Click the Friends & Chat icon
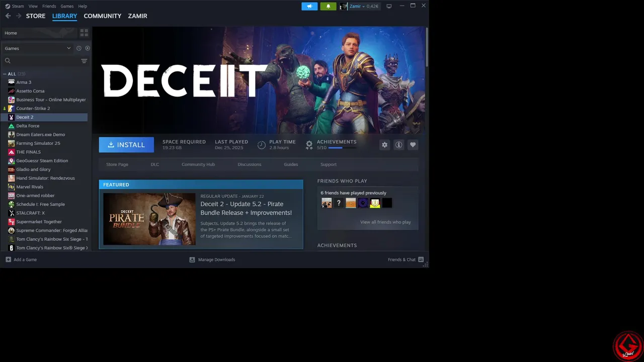This screenshot has height=362, width=644. tap(421, 259)
